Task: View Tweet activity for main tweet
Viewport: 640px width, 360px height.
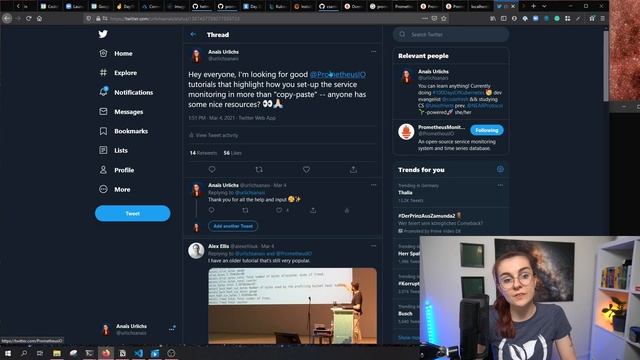Action: 213,135
